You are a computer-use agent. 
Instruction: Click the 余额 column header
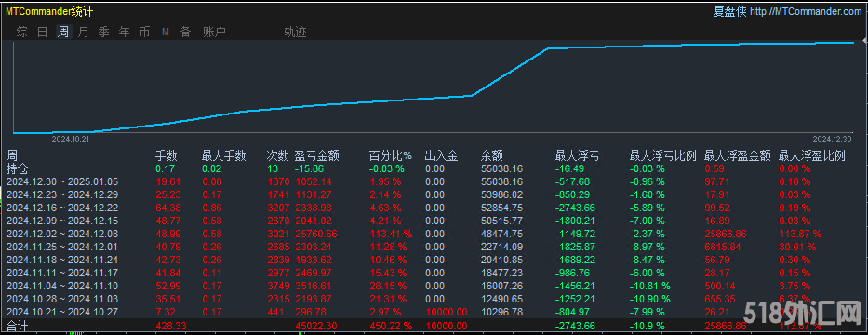(x=491, y=156)
